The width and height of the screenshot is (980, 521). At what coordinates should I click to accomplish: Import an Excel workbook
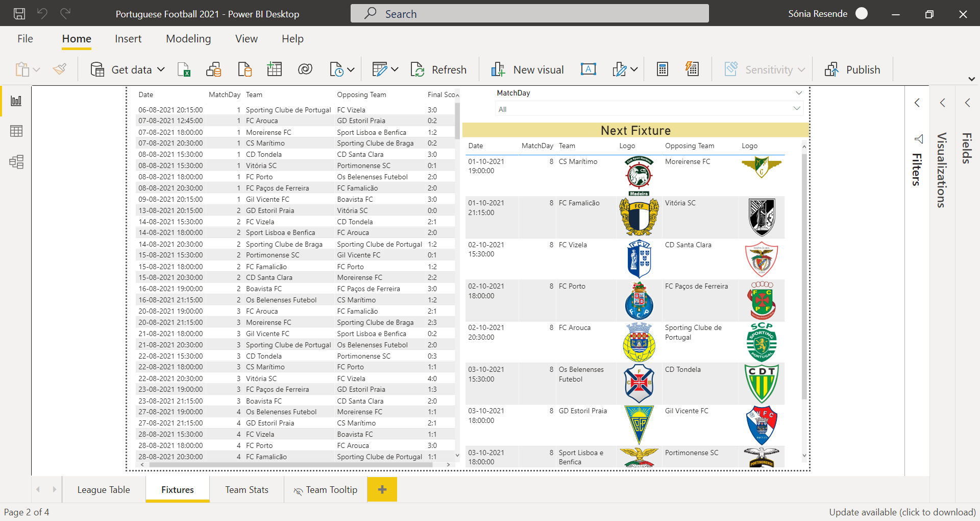[184, 69]
